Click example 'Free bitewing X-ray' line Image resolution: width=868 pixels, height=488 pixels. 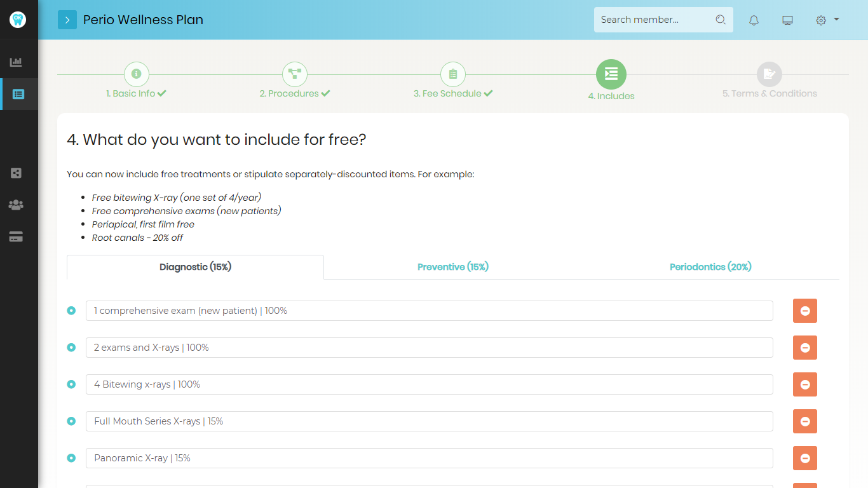177,198
